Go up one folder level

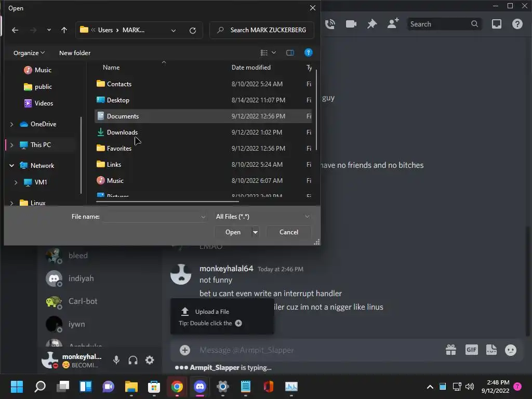(64, 30)
